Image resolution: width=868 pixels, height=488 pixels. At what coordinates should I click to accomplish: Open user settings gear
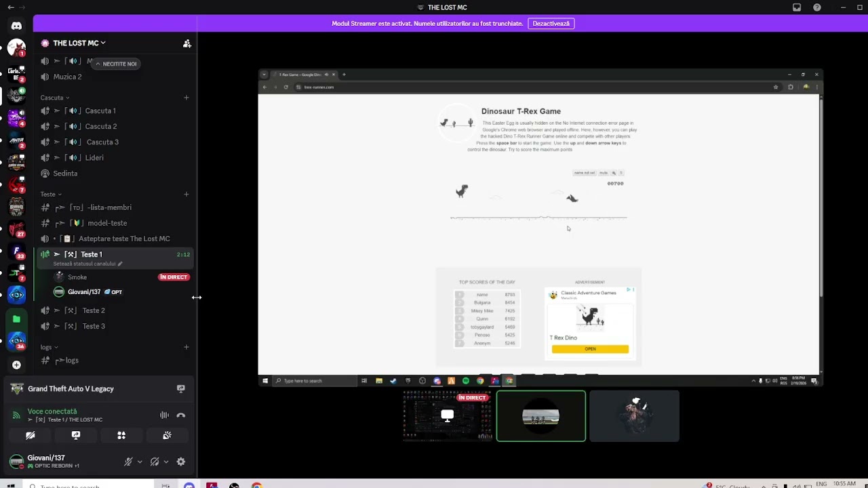click(181, 462)
